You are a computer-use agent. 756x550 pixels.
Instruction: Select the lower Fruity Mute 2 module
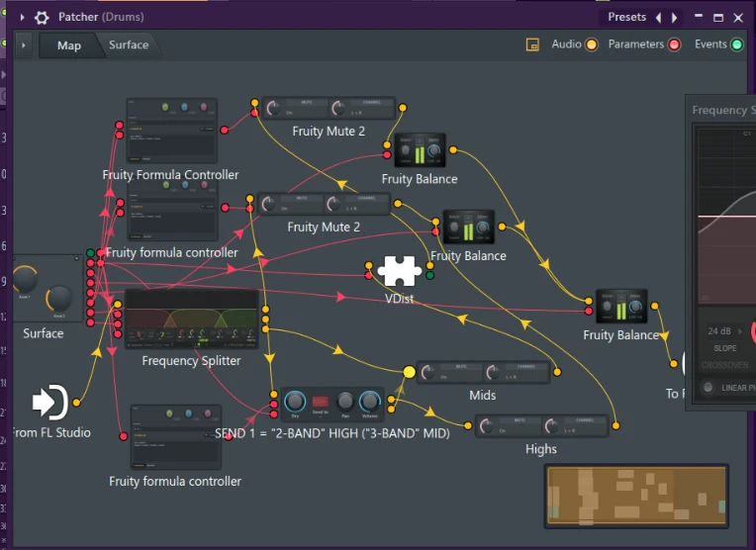coord(324,205)
